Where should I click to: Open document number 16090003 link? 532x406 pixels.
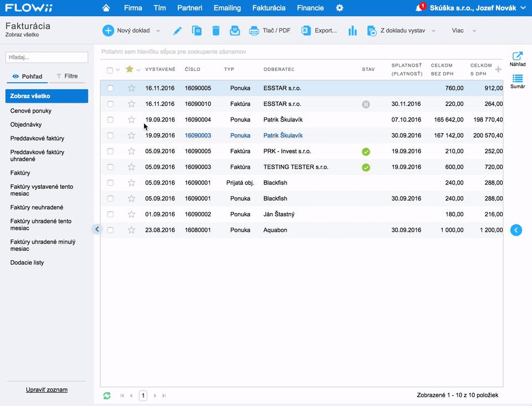tap(198, 135)
